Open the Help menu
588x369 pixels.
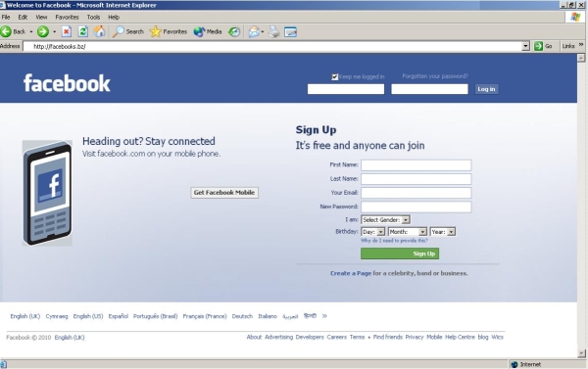point(114,18)
